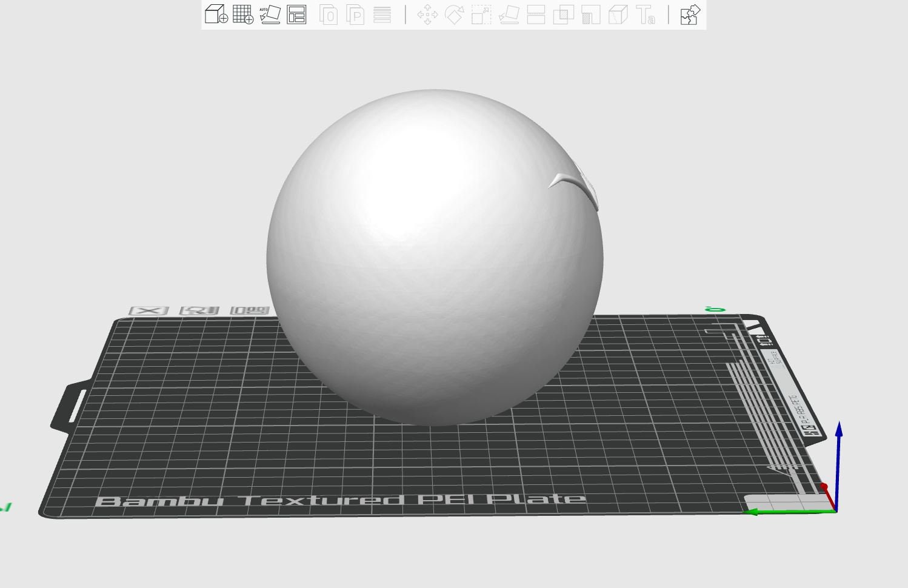Split the model to parts

[354, 15]
